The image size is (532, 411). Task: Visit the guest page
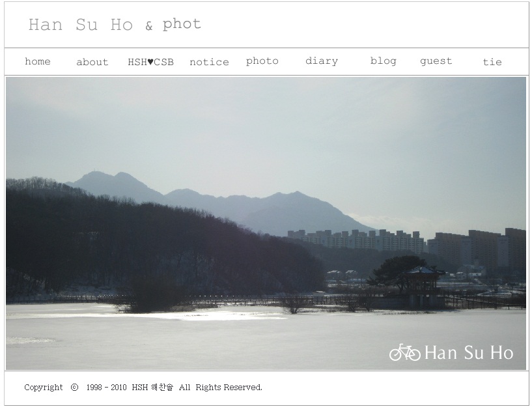coord(436,61)
